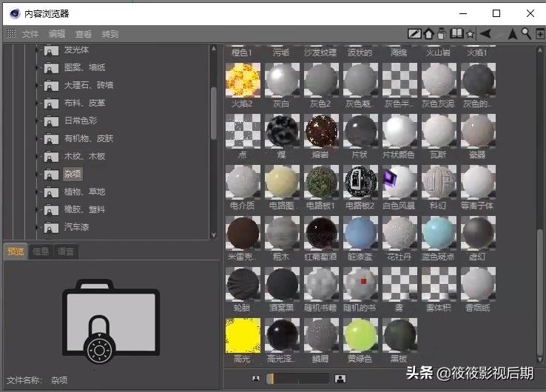Select the 电路板2 material thumbnail

[360, 182]
